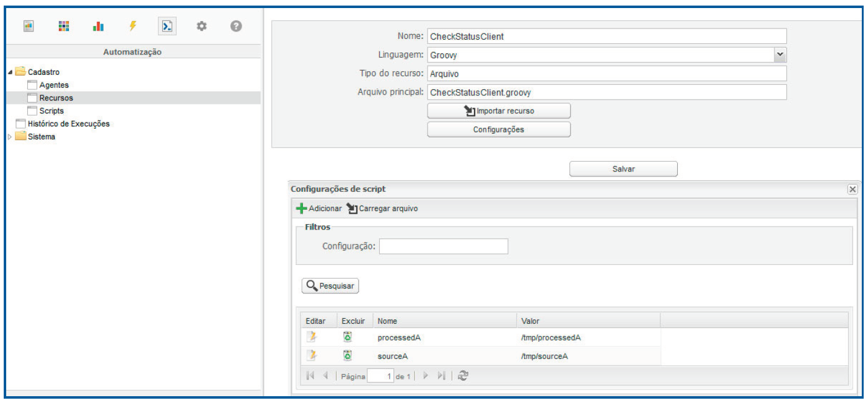
Task: Click Adicionar in script settings toolbar
Action: 319,209
